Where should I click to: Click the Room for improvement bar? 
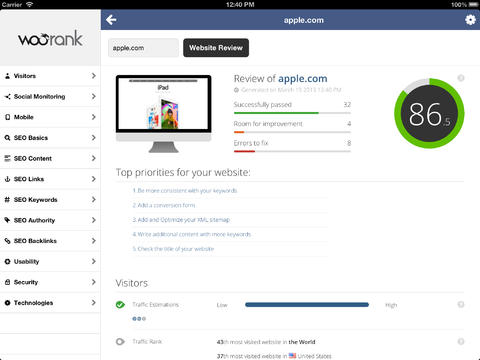292,132
